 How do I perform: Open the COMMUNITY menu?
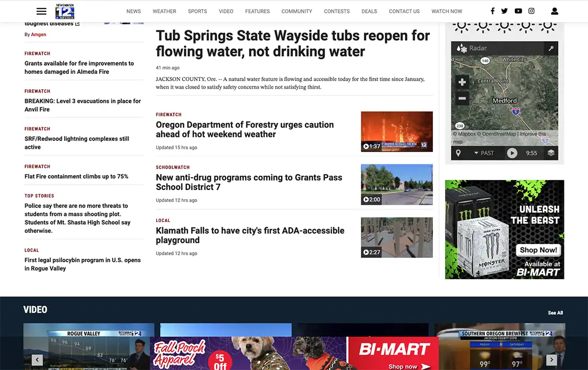coord(297,11)
